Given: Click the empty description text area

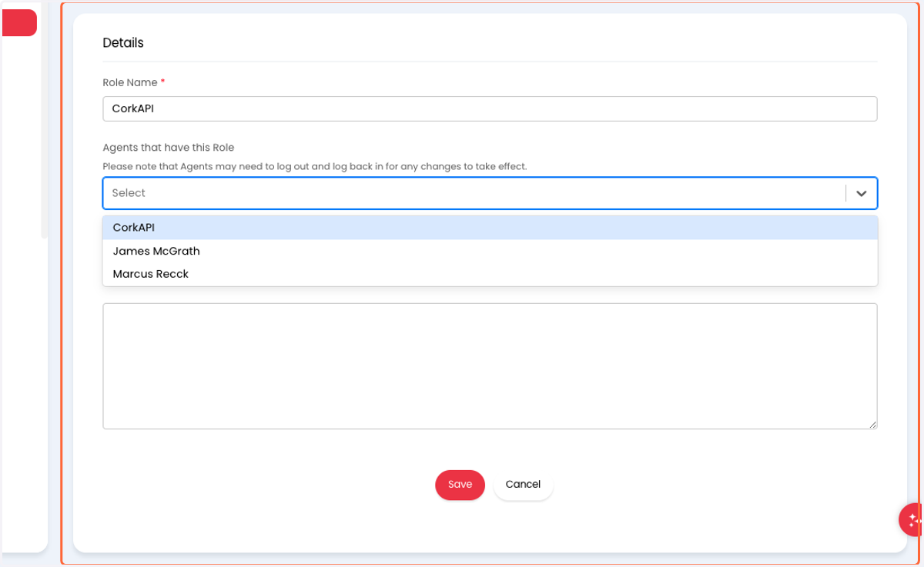Looking at the screenshot, I should click(x=490, y=366).
